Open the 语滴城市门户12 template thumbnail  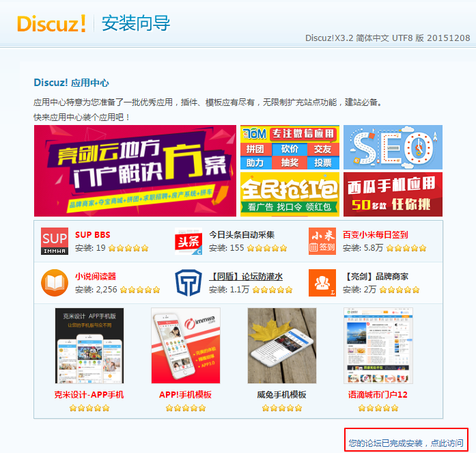(378, 346)
